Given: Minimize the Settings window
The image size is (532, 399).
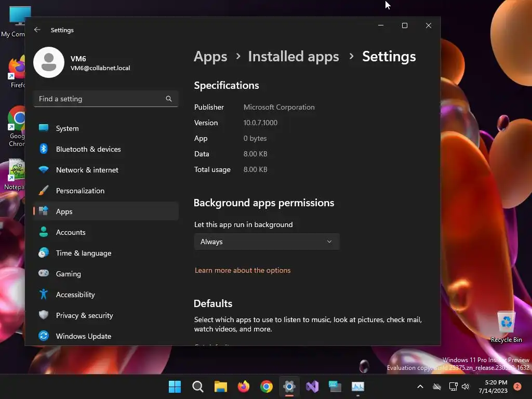Looking at the screenshot, I should coord(381,25).
